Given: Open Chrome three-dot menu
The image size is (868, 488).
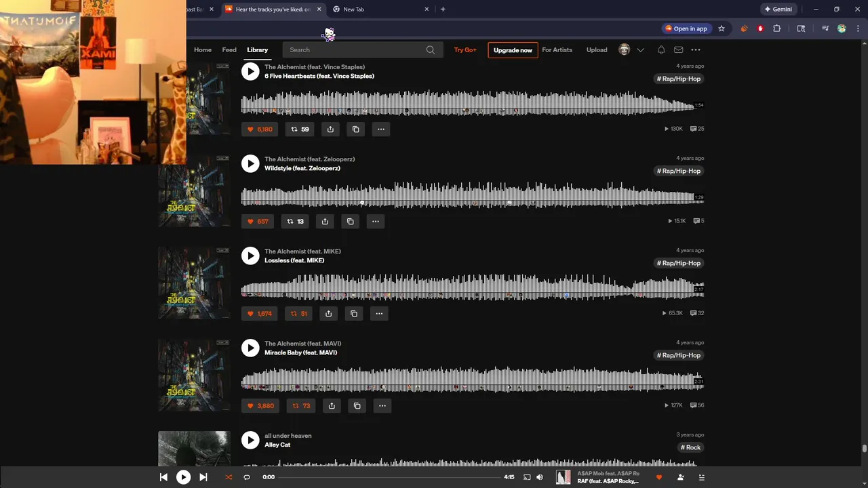Looking at the screenshot, I should 858,28.
